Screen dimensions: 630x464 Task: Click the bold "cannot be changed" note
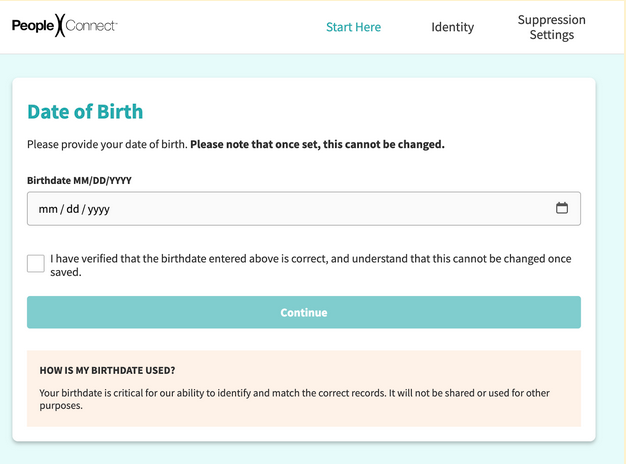317,144
